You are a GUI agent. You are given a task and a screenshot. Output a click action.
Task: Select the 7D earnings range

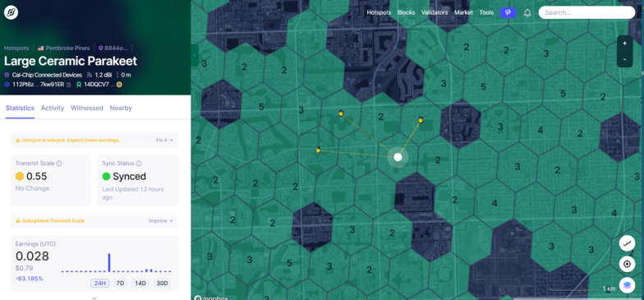(x=120, y=283)
